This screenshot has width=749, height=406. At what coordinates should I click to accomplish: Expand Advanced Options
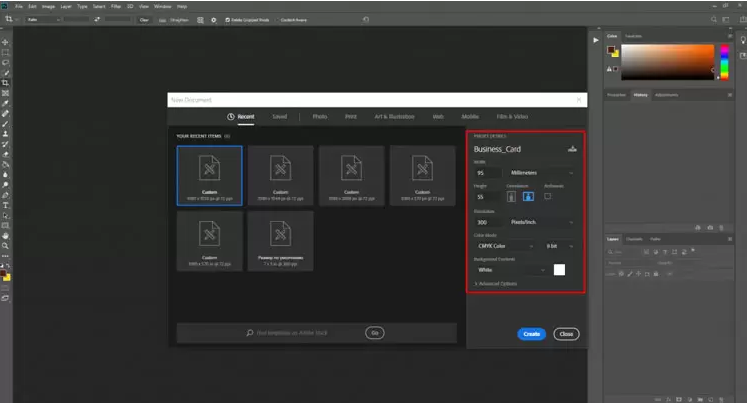point(495,284)
